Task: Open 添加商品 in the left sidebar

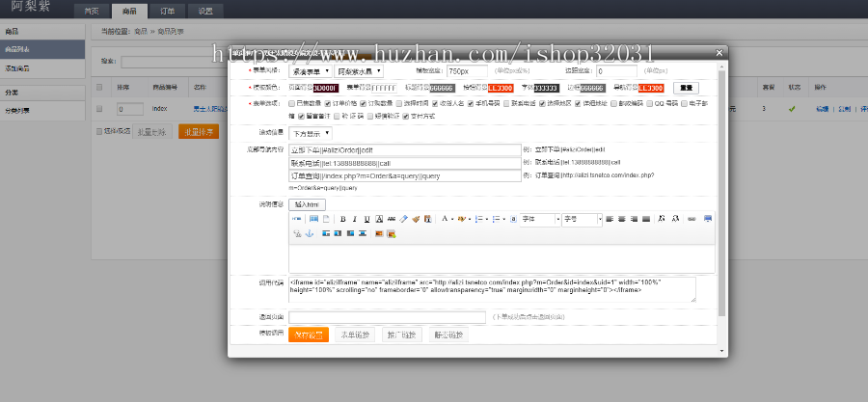Action: pos(42,68)
